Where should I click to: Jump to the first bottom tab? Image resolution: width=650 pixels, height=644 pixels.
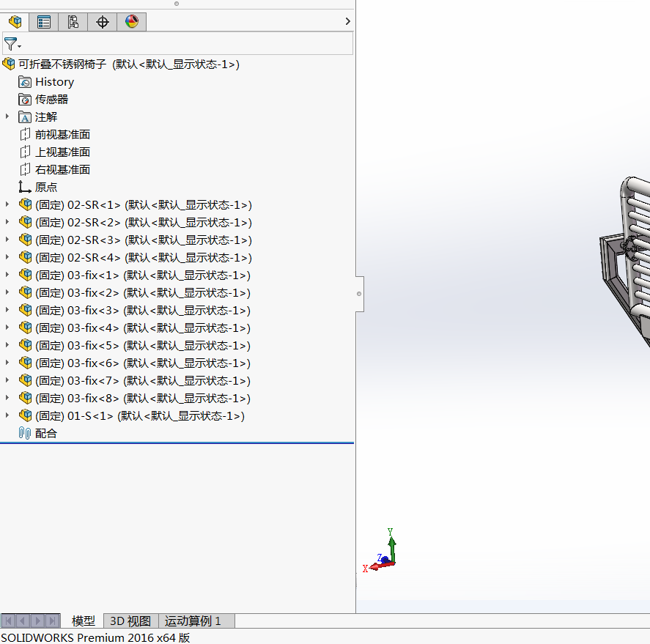(x=8, y=621)
